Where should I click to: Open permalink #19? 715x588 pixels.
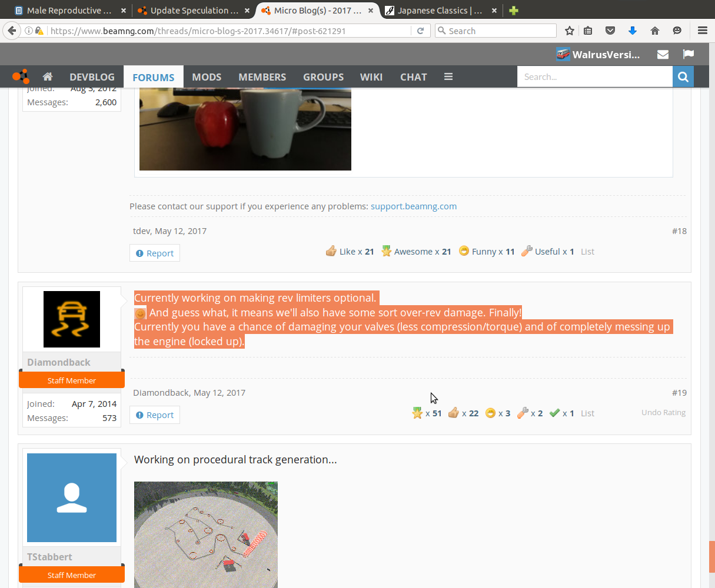point(679,392)
